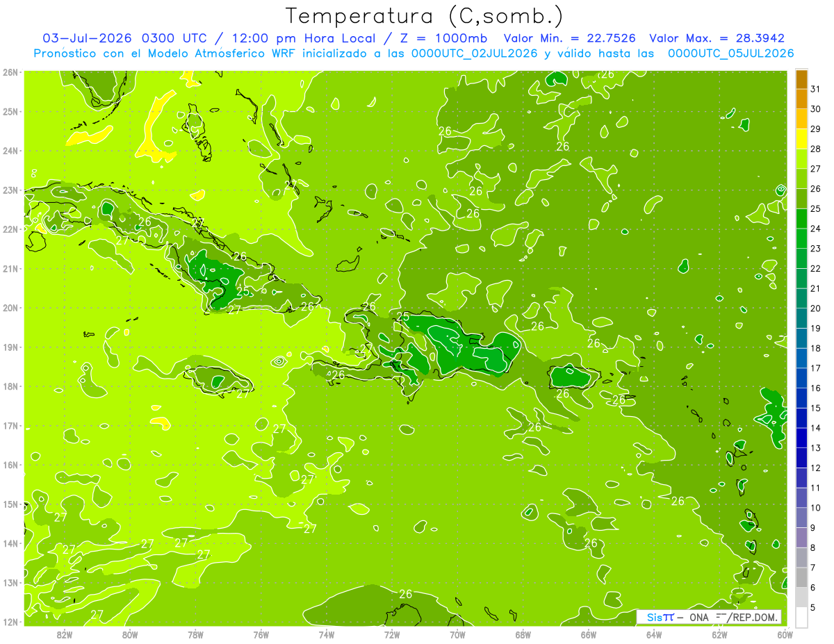Click the color bar label '20'
This screenshot has height=644, width=834.
tap(816, 308)
